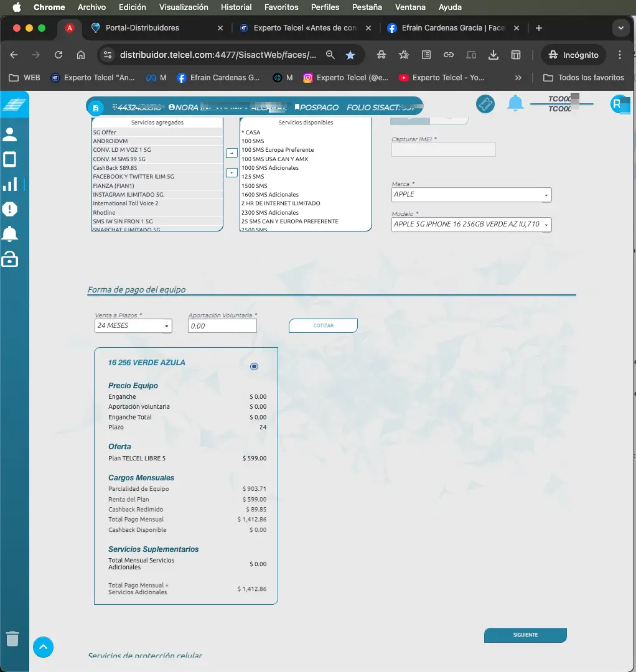
Task: Open the Edición menu
Action: pyautogui.click(x=132, y=7)
